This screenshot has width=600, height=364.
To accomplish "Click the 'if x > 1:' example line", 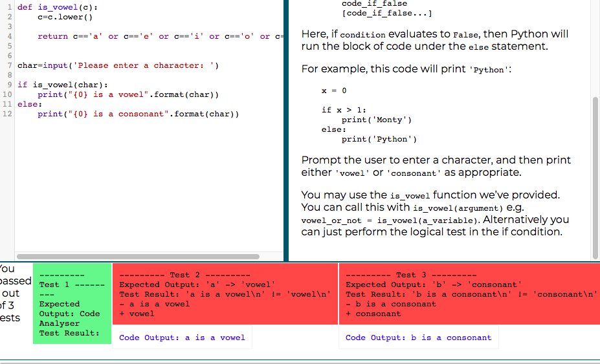I will pos(344,110).
